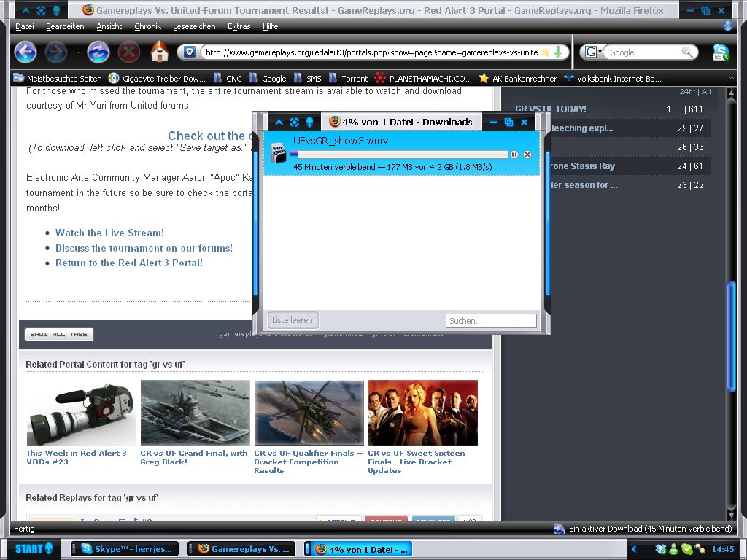Open the Home page icon
The height and width of the screenshot is (560, 747).
coord(160,52)
